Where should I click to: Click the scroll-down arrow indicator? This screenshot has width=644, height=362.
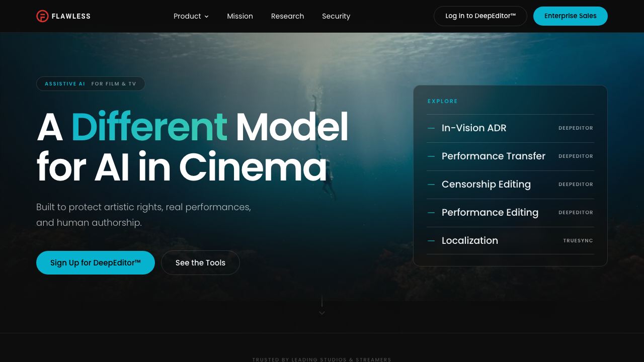click(322, 313)
